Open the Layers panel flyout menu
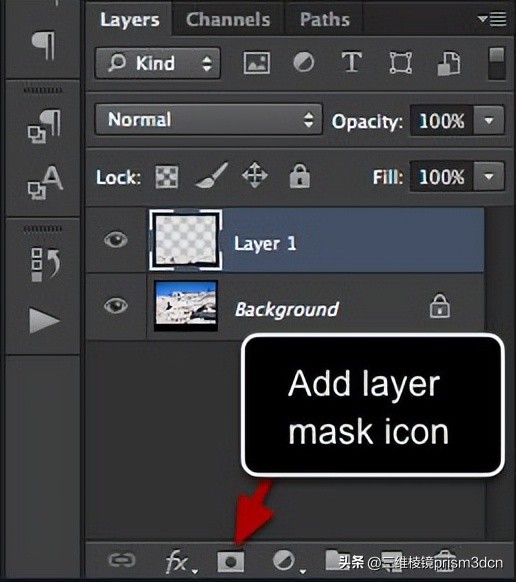 [492, 19]
